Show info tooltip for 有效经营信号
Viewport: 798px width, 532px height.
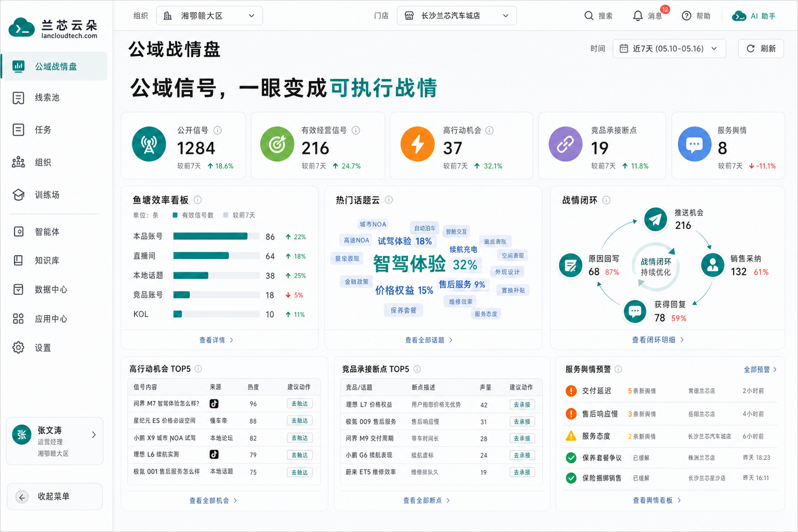(356, 130)
